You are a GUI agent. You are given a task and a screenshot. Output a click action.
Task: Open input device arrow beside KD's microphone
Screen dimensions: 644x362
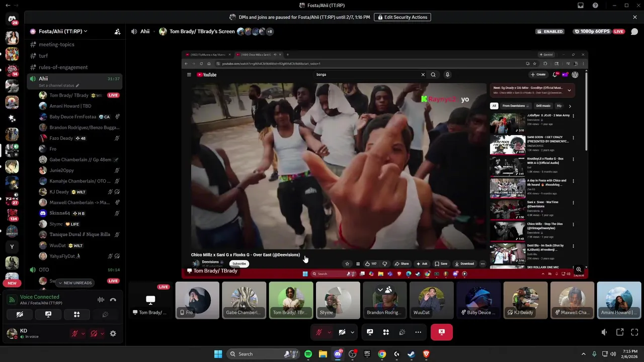click(x=83, y=333)
